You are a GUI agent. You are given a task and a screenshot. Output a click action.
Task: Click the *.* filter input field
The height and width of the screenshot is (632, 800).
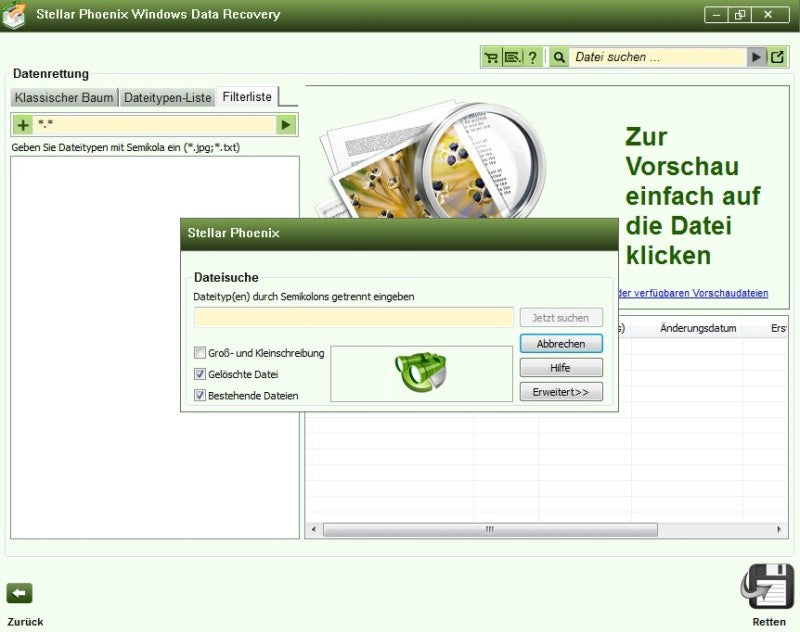coord(155,124)
